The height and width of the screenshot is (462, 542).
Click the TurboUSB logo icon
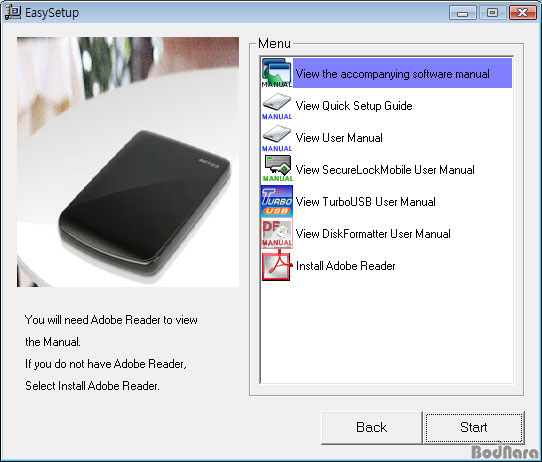(277, 201)
